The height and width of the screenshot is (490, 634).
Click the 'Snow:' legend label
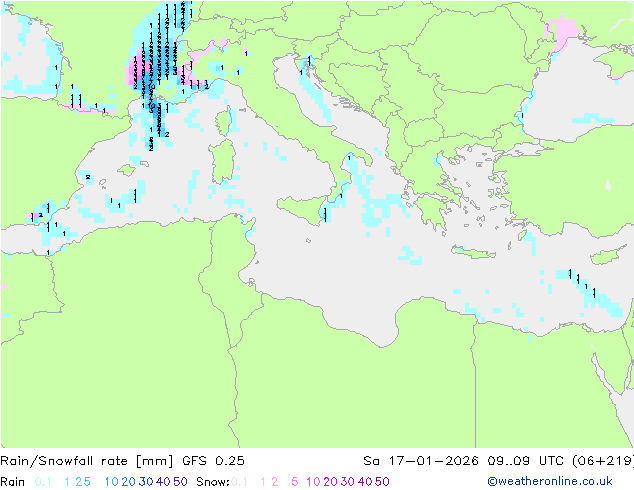213,482
